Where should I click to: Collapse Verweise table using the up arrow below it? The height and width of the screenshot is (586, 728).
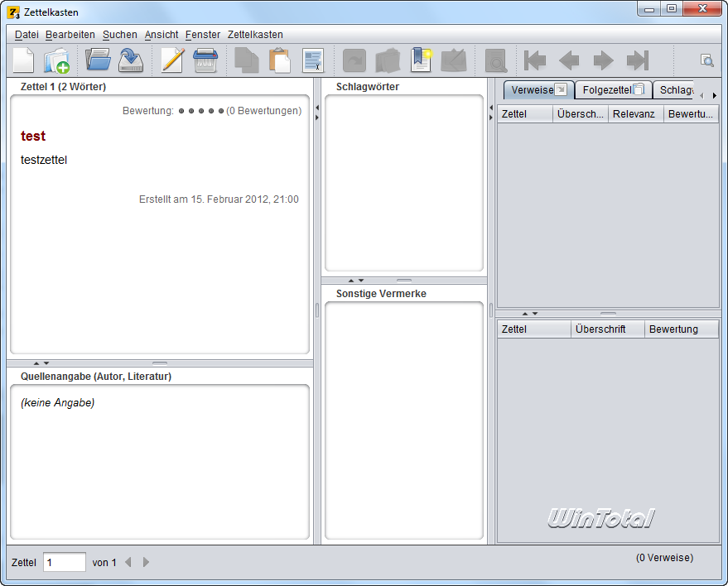(x=525, y=314)
